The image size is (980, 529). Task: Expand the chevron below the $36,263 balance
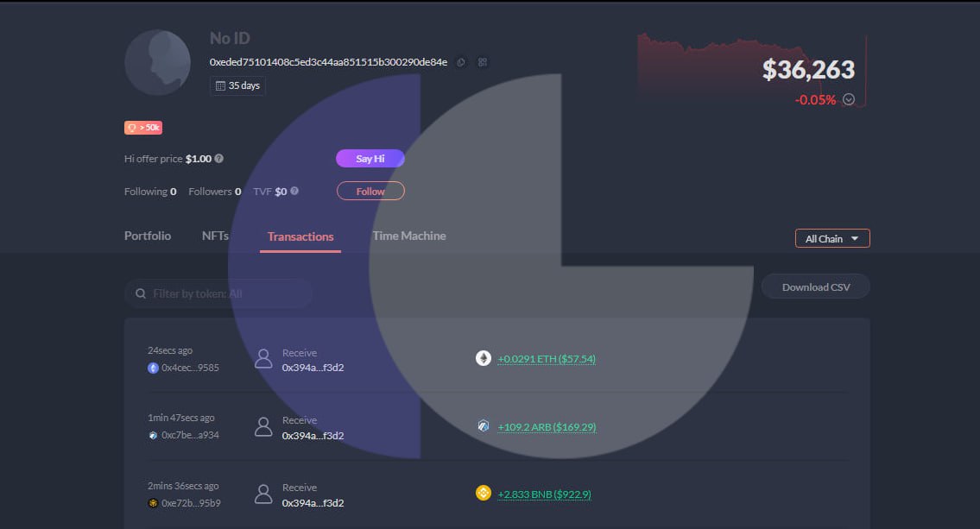[848, 99]
